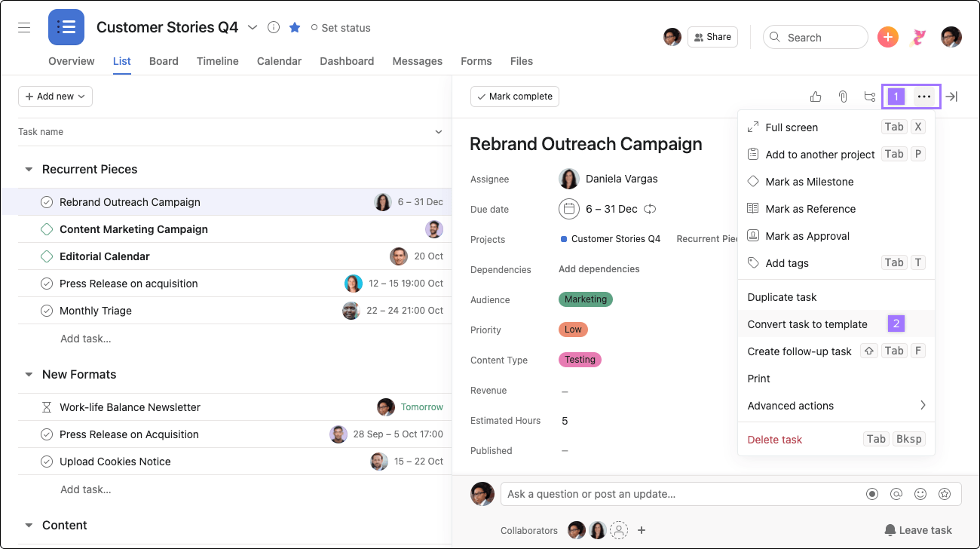This screenshot has height=549, width=980.
Task: Complete Press Release on acquisition task checkmark
Action: coord(47,284)
